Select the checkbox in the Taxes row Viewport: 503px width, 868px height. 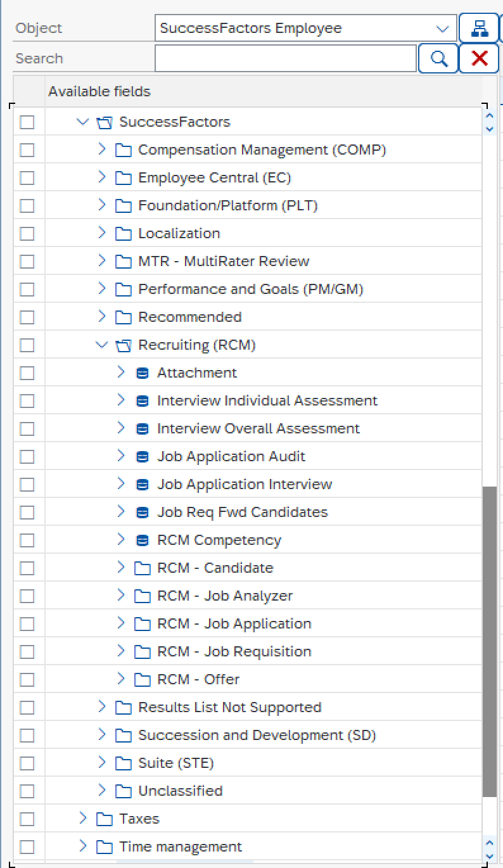[x=27, y=819]
